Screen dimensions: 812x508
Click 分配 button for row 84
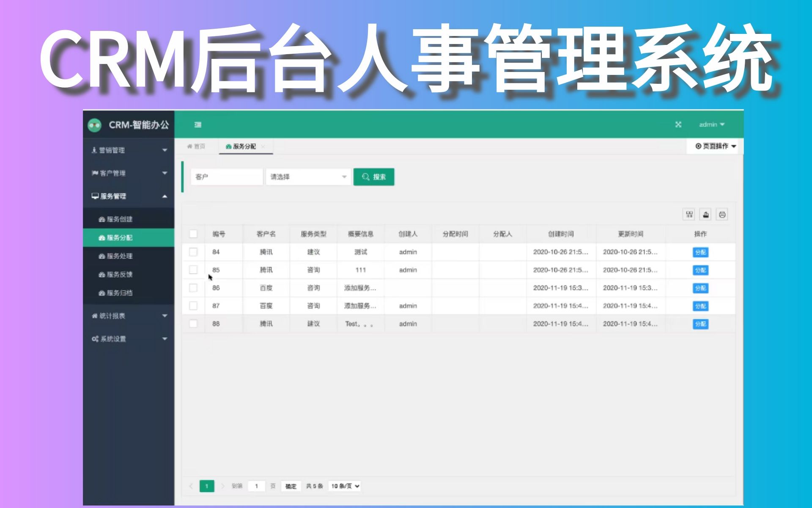(x=700, y=252)
